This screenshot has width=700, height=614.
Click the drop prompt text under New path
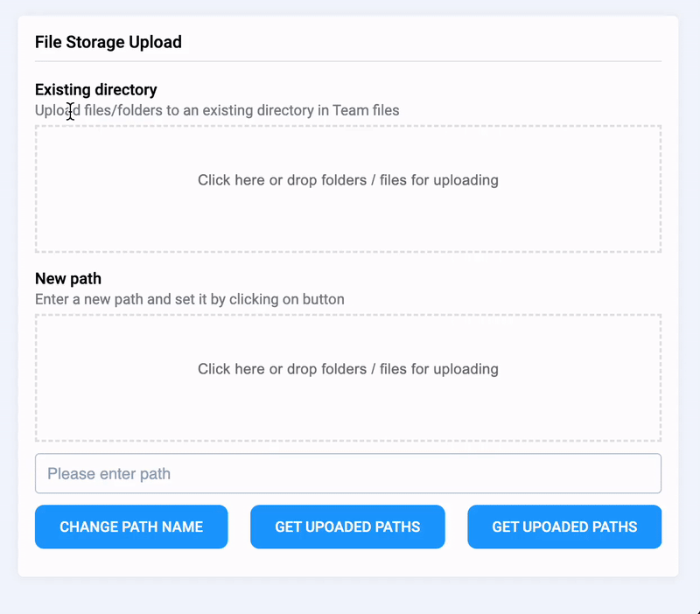[x=347, y=369]
